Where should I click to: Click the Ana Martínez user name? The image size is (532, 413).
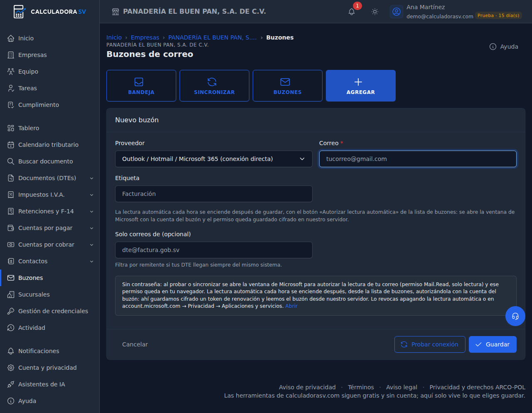coord(426,7)
